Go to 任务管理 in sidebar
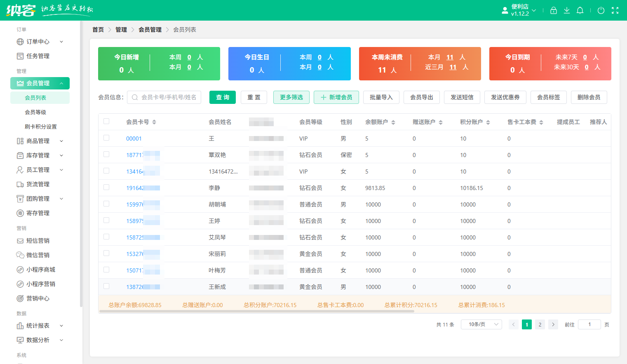Image resolution: width=627 pixels, height=364 pixels. pyautogui.click(x=38, y=56)
